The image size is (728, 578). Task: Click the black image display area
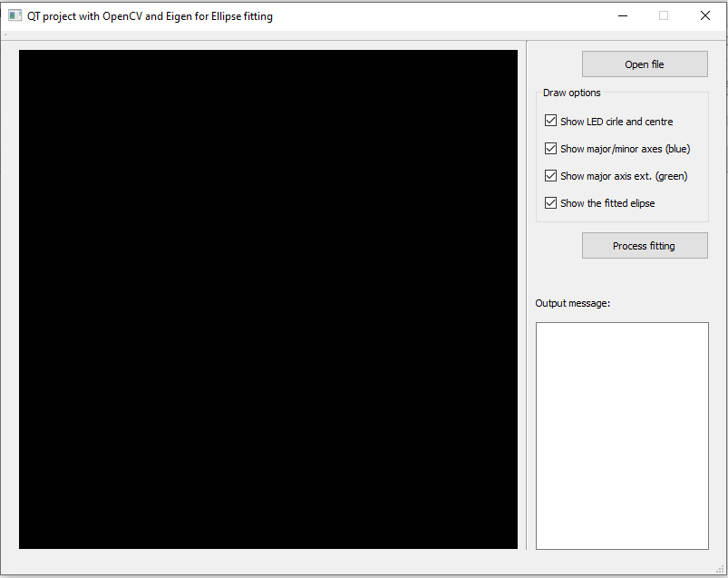click(267, 299)
